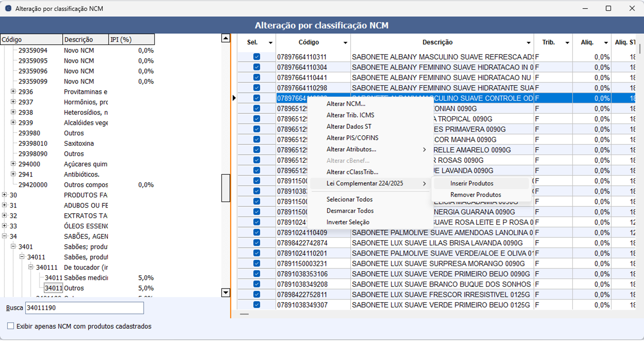The width and height of the screenshot is (644, 341).
Task: Open the Código column filter arrow
Action: pos(345,43)
